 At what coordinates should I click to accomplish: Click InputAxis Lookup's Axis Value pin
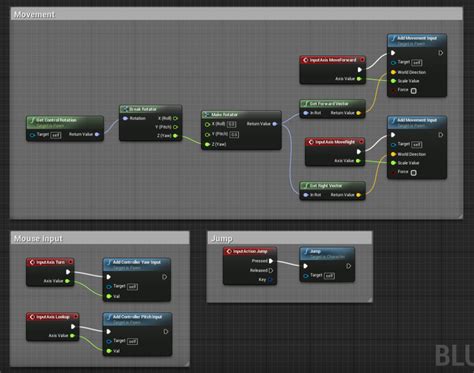[x=72, y=336]
